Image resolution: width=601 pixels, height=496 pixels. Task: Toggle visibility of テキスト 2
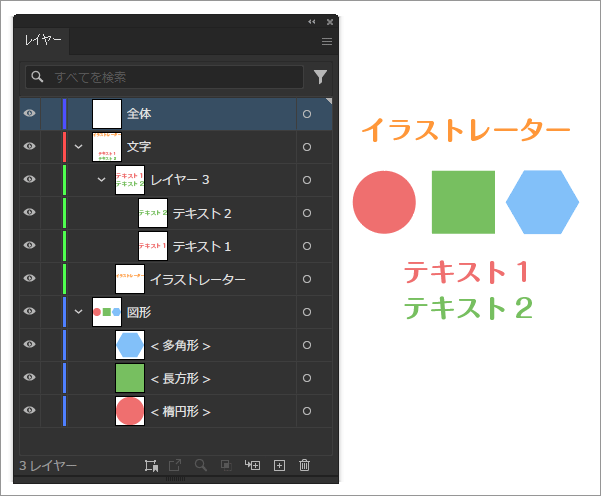click(x=30, y=212)
